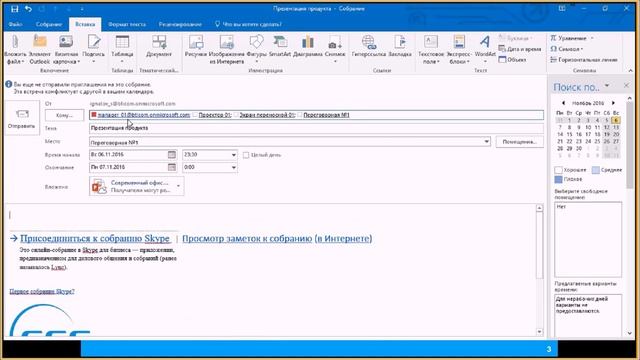Click the Chart icon
The height and width of the screenshot is (360, 640).
tap(308, 42)
